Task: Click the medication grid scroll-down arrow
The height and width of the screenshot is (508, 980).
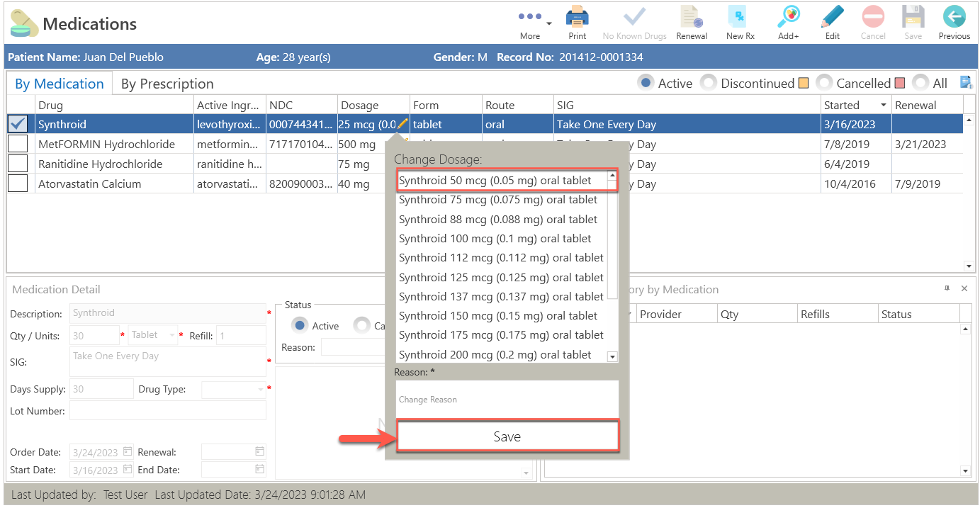Action: pos(969,266)
